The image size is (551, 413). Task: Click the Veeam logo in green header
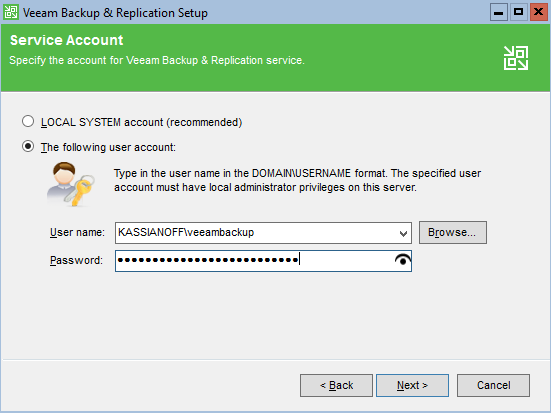516,58
